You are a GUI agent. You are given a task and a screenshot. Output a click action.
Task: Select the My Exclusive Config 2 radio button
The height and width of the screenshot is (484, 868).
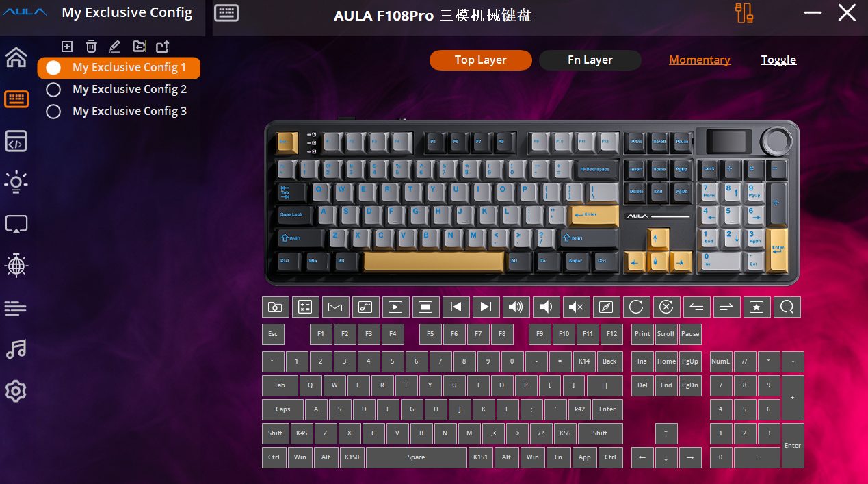53,90
